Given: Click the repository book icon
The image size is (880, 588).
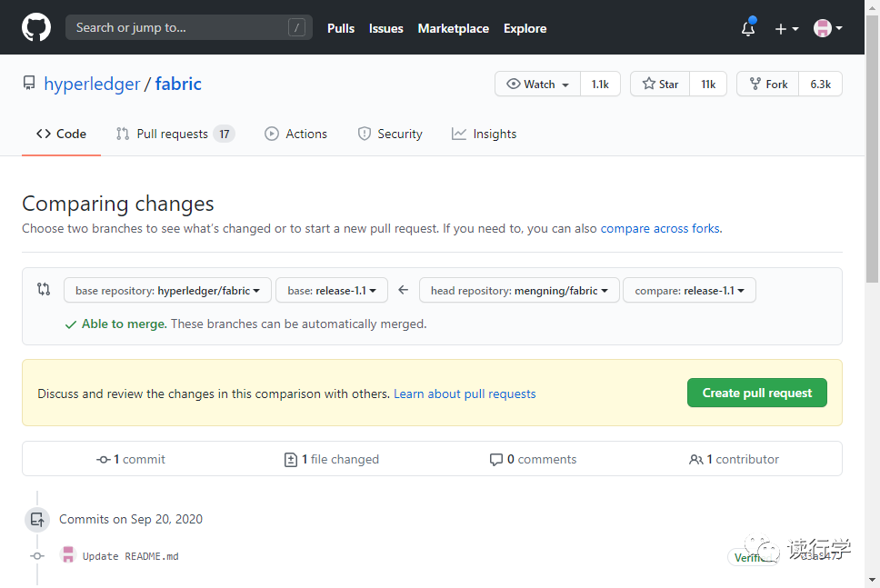Looking at the screenshot, I should [29, 84].
